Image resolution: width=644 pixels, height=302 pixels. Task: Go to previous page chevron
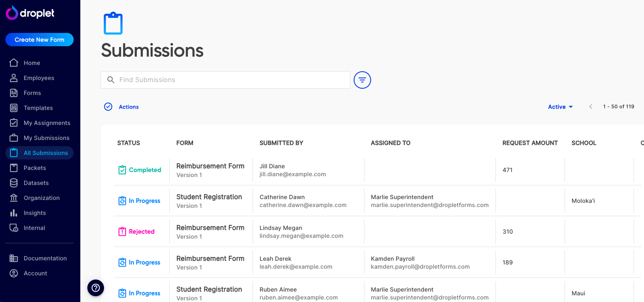(591, 107)
